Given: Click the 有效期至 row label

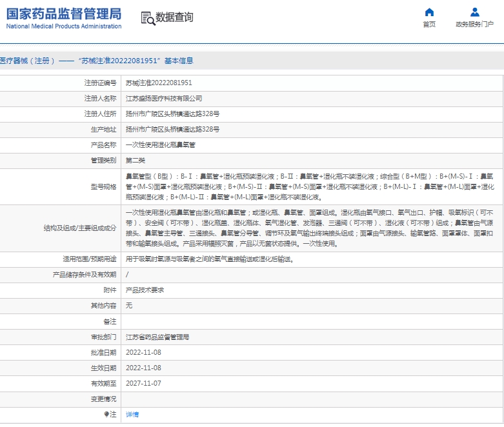Looking at the screenshot, I should (x=103, y=383).
